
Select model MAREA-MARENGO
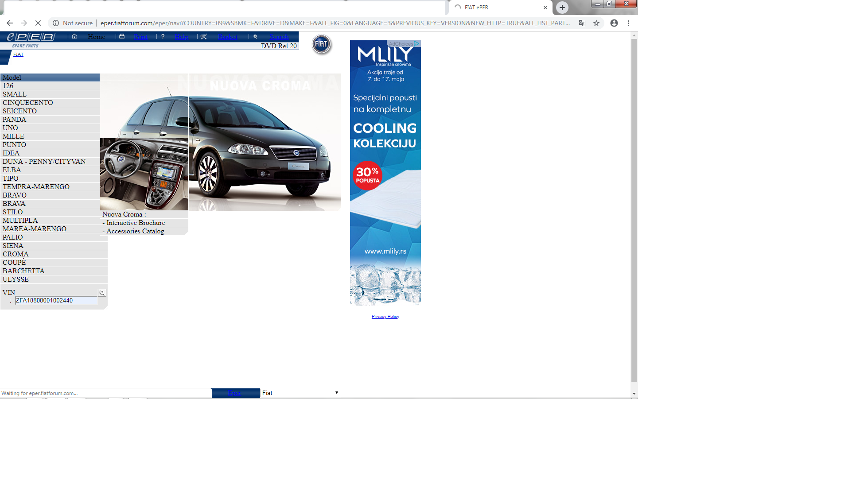click(50, 229)
